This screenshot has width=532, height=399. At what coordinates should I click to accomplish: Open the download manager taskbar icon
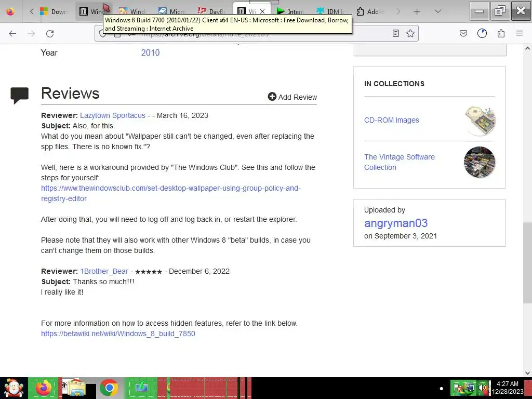[x=141, y=388]
